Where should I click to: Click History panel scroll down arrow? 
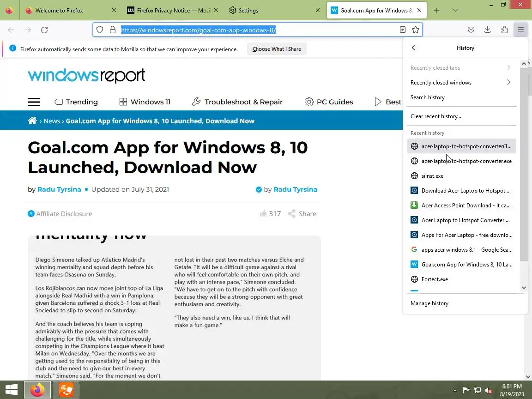tap(524, 288)
